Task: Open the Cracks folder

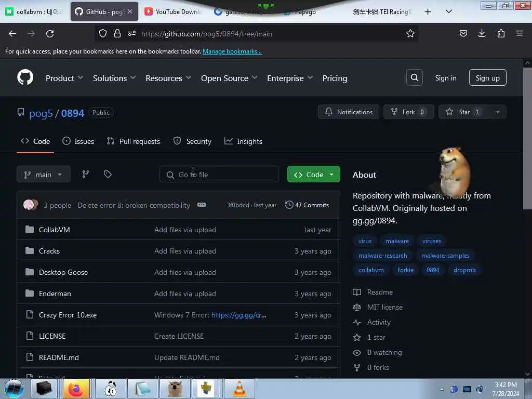Action: (x=49, y=251)
